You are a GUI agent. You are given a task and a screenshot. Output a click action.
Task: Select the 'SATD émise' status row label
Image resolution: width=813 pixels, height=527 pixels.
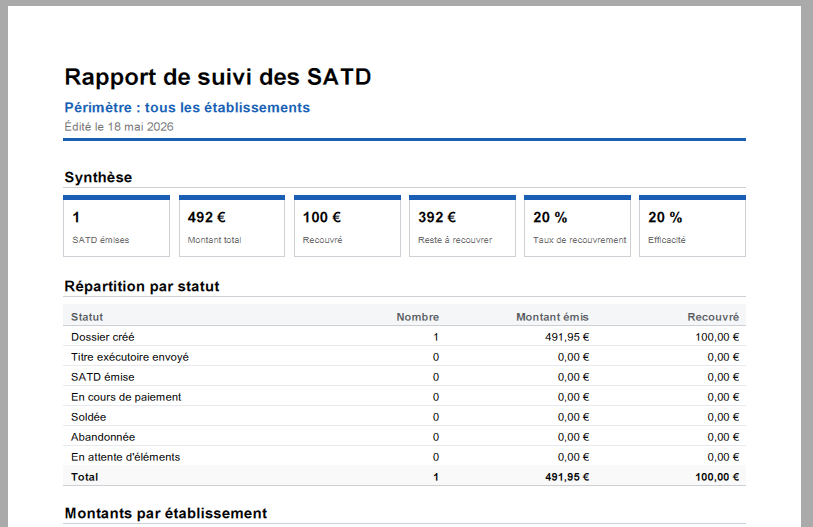pyautogui.click(x=103, y=377)
